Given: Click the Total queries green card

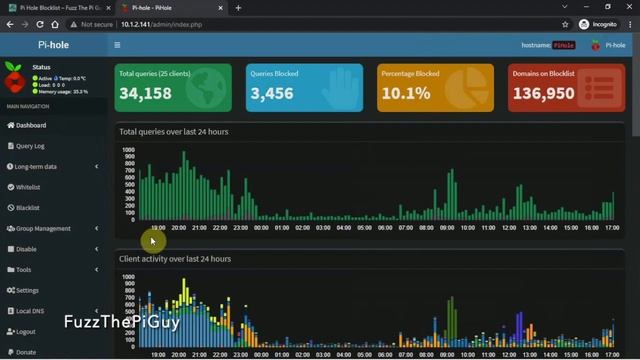Looking at the screenshot, I should (173, 88).
